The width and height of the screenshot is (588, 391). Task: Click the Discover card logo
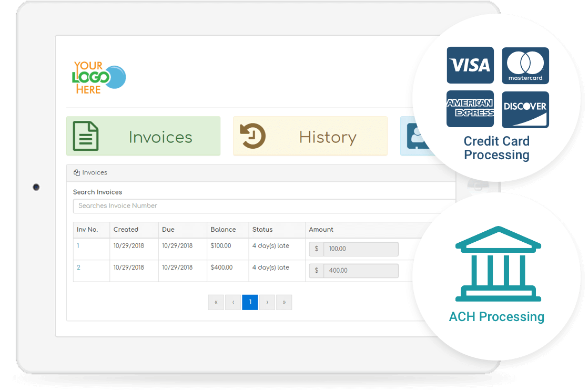tap(525, 109)
